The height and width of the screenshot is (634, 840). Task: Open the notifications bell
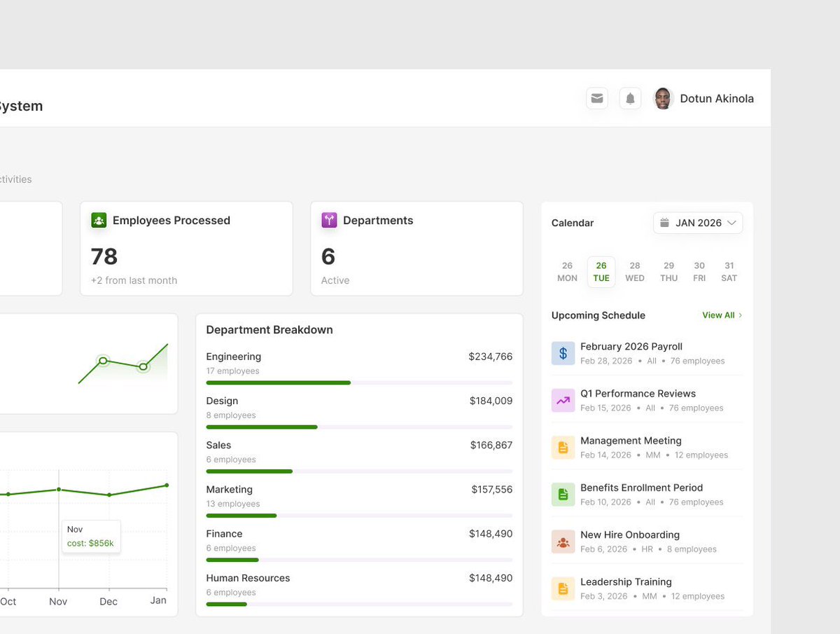tap(630, 99)
